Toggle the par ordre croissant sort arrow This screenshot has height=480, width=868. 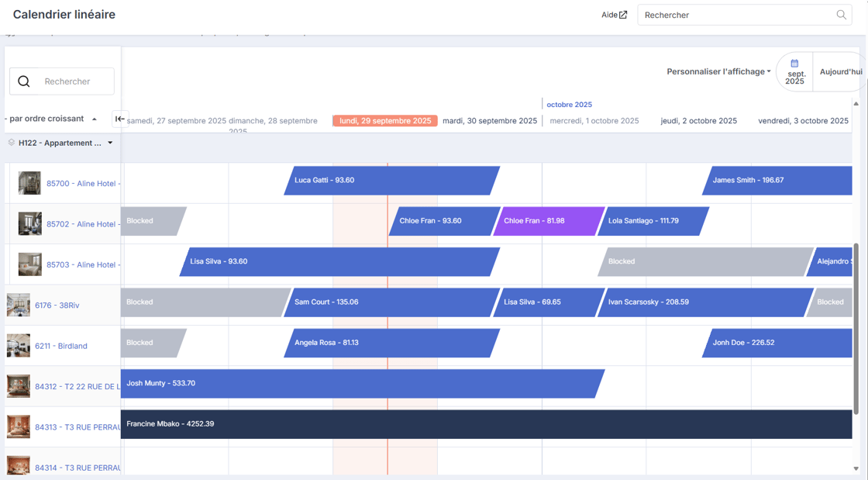(x=94, y=119)
